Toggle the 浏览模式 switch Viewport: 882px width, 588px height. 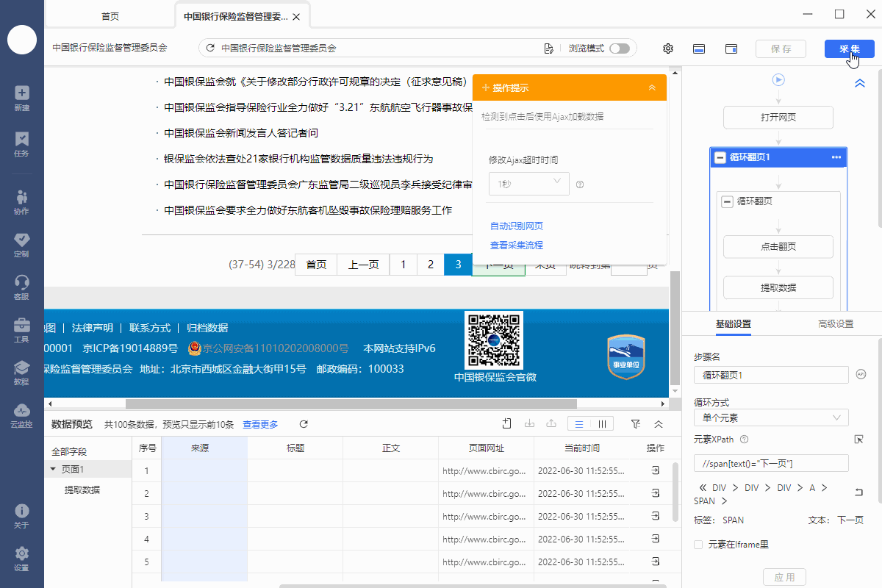pos(619,49)
